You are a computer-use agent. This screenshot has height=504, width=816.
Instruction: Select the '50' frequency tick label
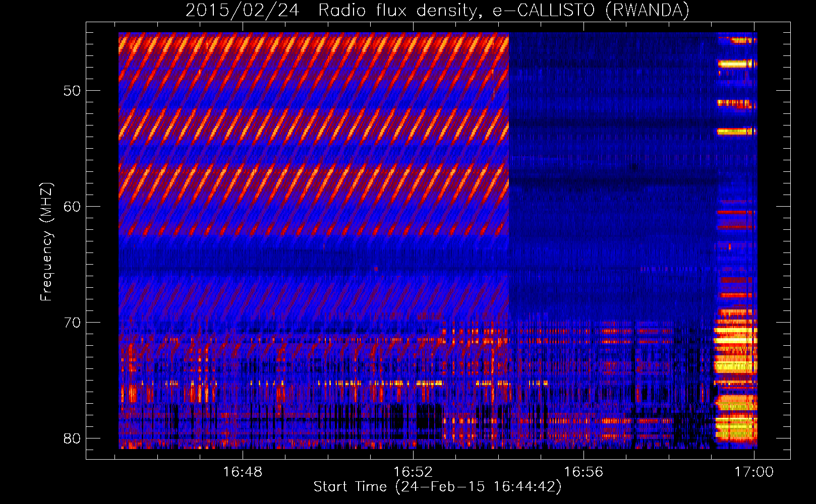tap(72, 91)
